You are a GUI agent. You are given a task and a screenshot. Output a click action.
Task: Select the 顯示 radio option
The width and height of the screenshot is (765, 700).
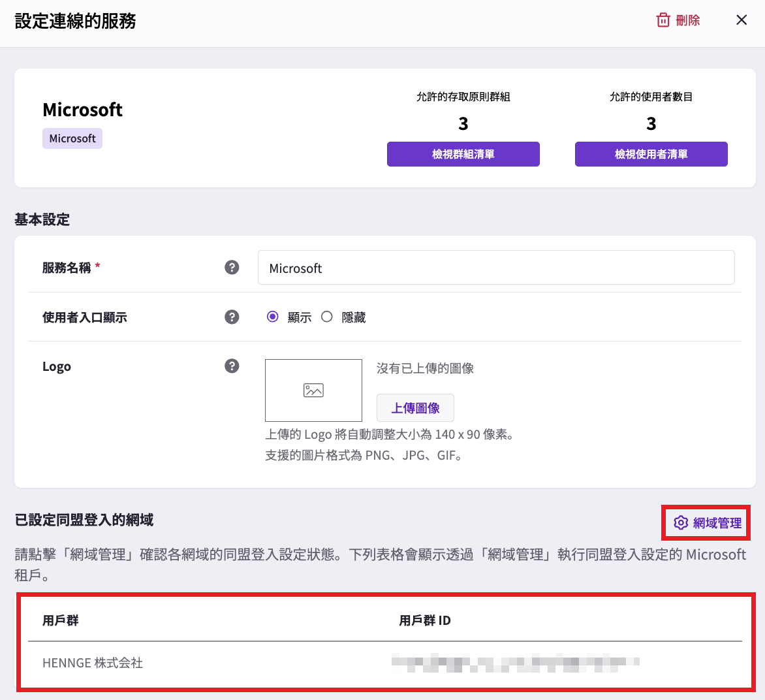click(273, 317)
